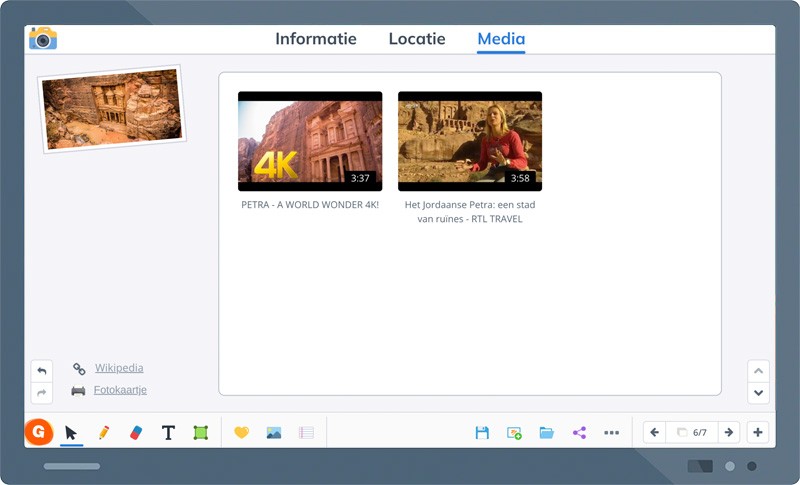Click the add new slide image icon

tap(514, 433)
